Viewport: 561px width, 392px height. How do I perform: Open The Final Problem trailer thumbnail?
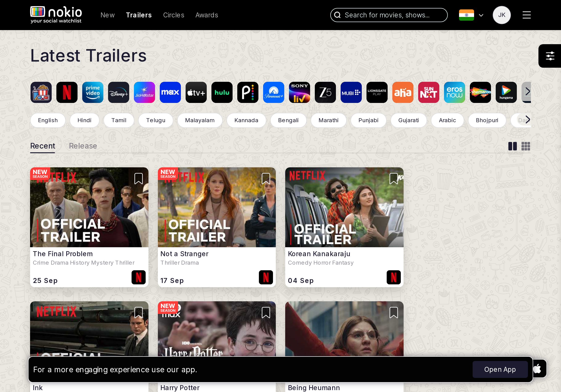pyautogui.click(x=89, y=207)
